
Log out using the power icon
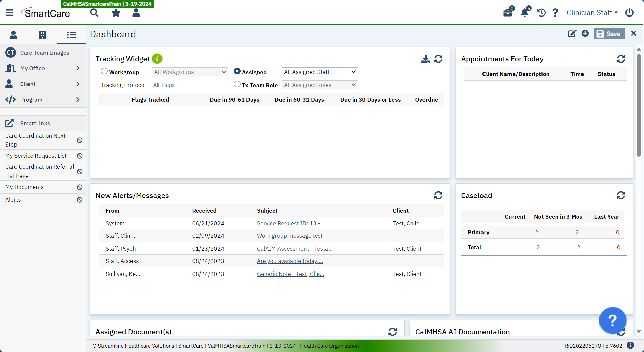pos(629,12)
